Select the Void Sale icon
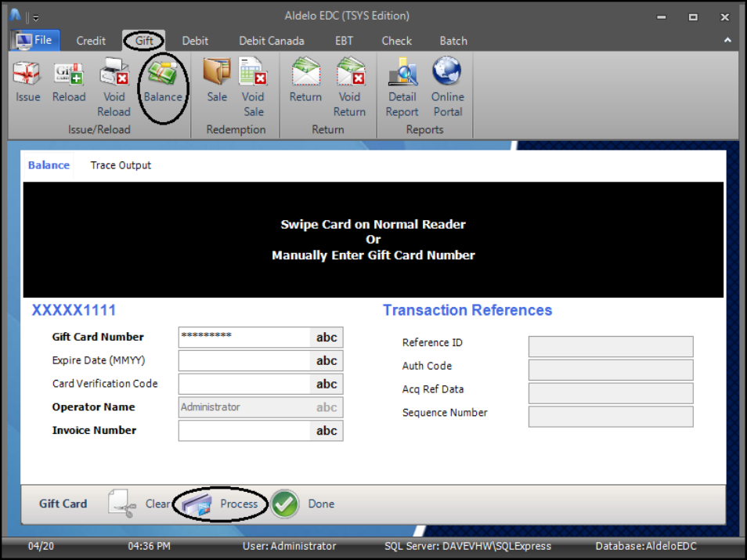This screenshot has height=560, width=747. coord(253,87)
